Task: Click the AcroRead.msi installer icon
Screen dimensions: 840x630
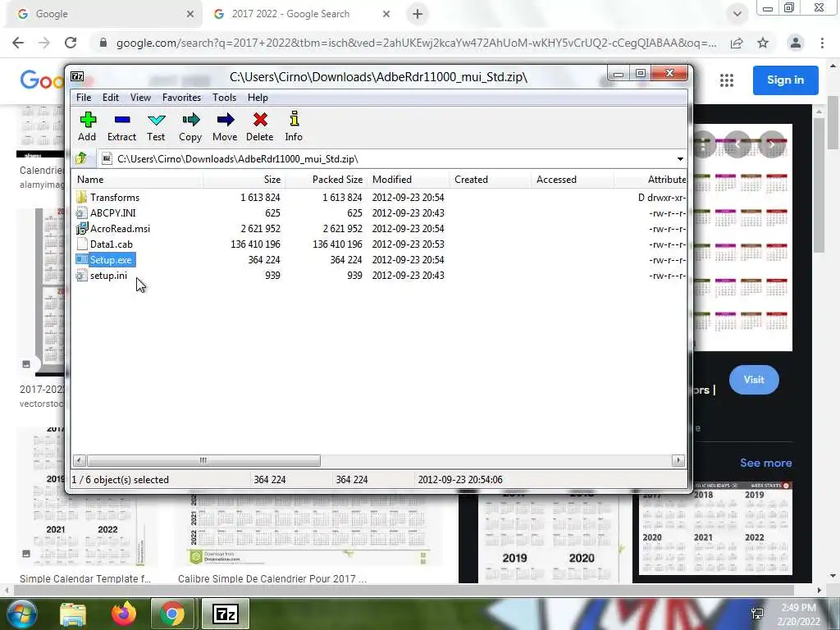Action: tap(81, 229)
